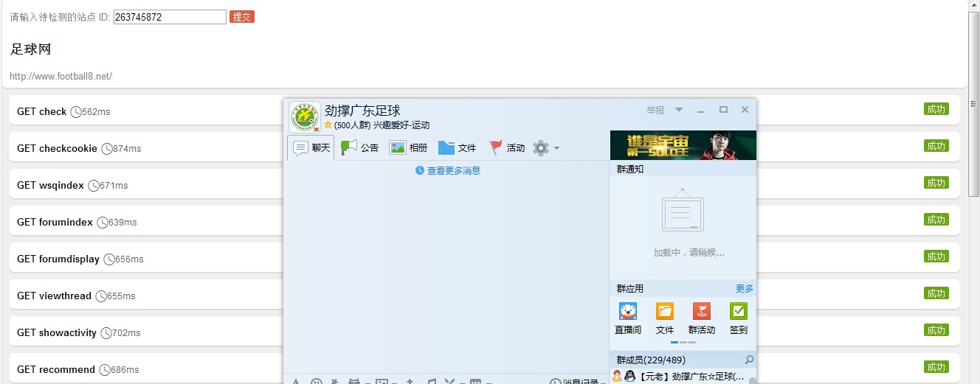Viewport: 980px width, 384px height.
Task: Click the clock icon before 查看更多消息
Action: 420,170
